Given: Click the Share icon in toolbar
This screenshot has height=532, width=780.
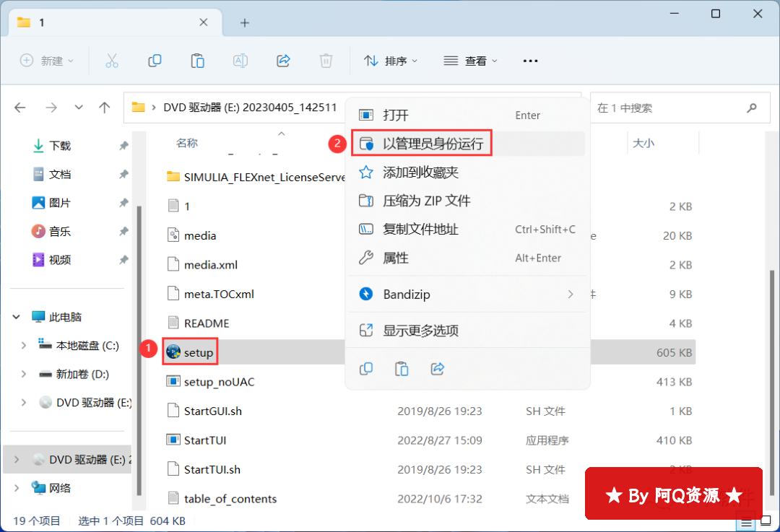Looking at the screenshot, I should (284, 61).
